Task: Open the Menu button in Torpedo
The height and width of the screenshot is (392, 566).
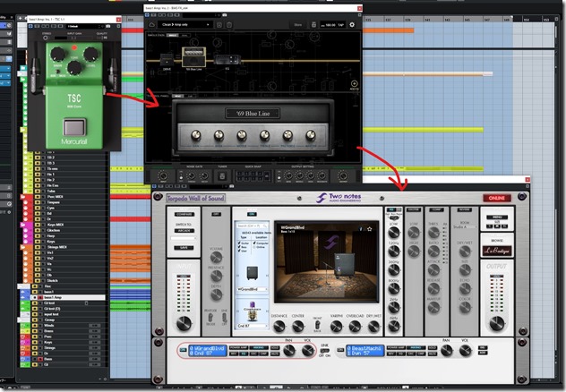Action: pyautogui.click(x=495, y=216)
